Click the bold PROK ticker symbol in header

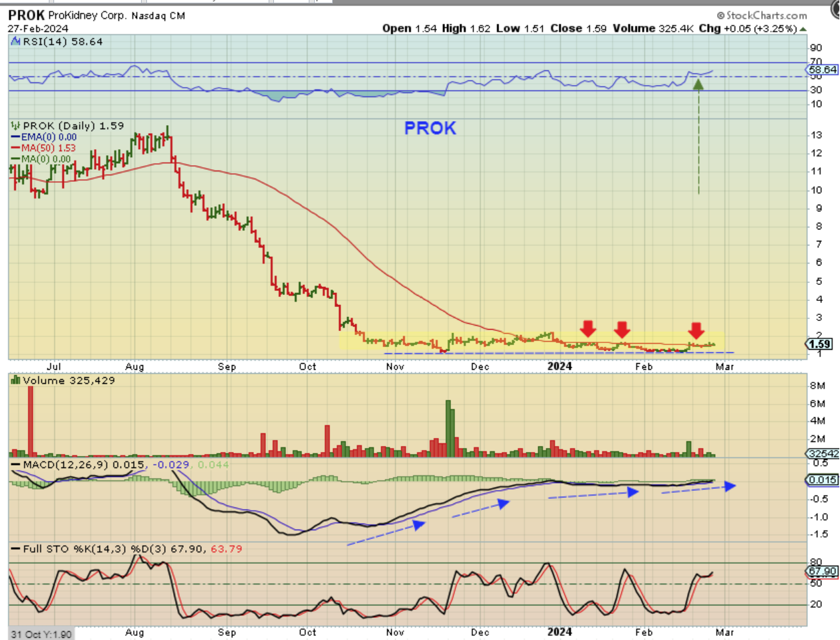(27, 15)
